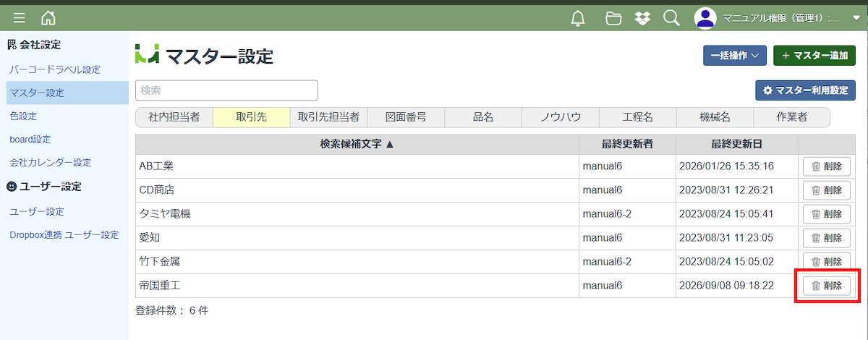This screenshot has width=868, height=340.
Task: Open Dropbox連携 ユーザー設定 link
Action: (64, 235)
